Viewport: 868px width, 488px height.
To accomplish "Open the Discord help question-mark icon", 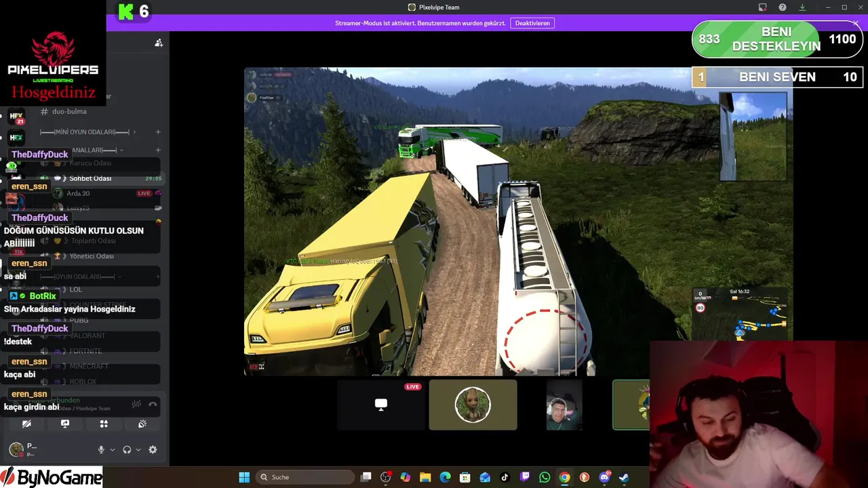I will (783, 7).
